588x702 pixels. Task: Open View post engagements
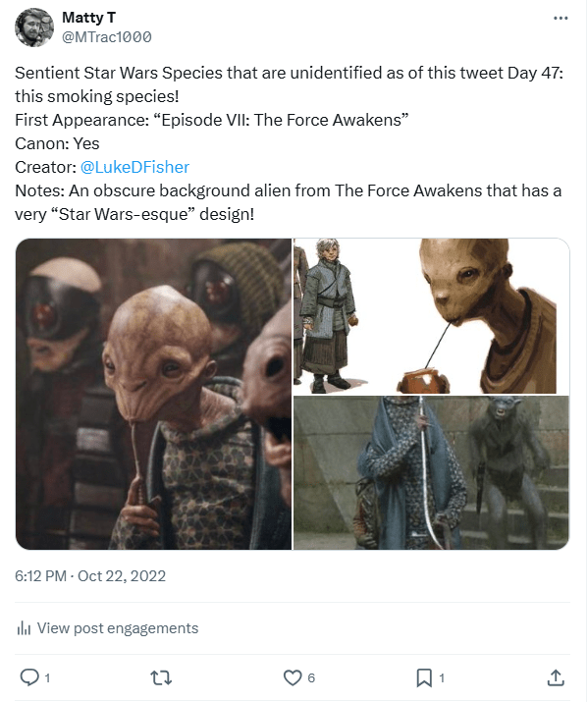(118, 628)
